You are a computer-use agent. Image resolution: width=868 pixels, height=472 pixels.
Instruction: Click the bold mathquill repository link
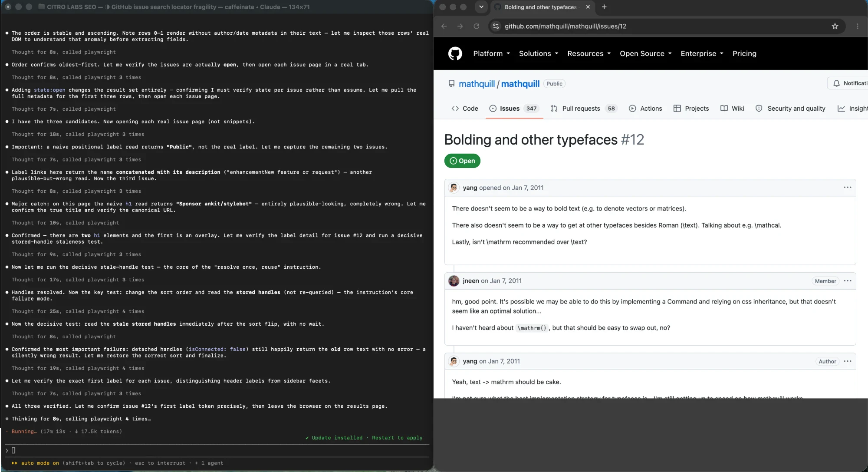tap(520, 84)
